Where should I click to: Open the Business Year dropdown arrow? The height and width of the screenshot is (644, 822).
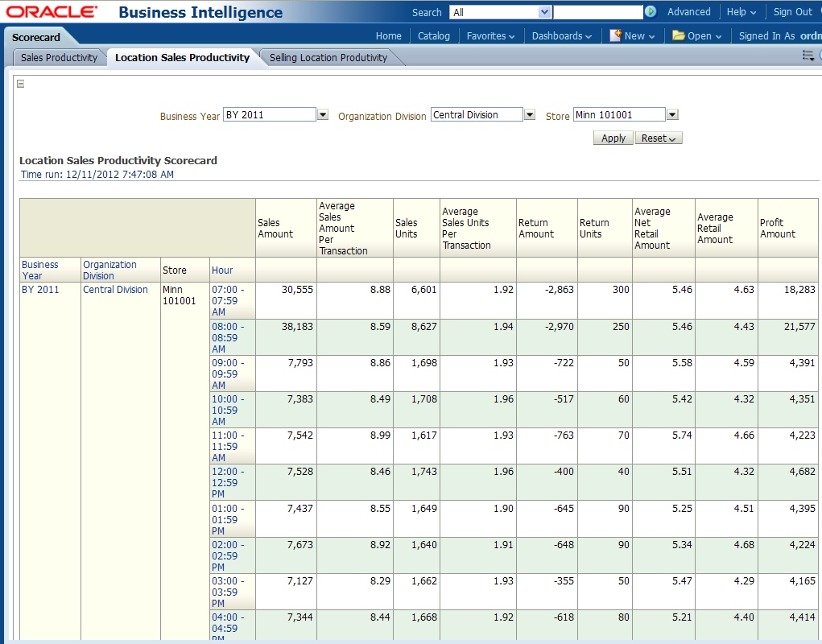pyautogui.click(x=323, y=115)
